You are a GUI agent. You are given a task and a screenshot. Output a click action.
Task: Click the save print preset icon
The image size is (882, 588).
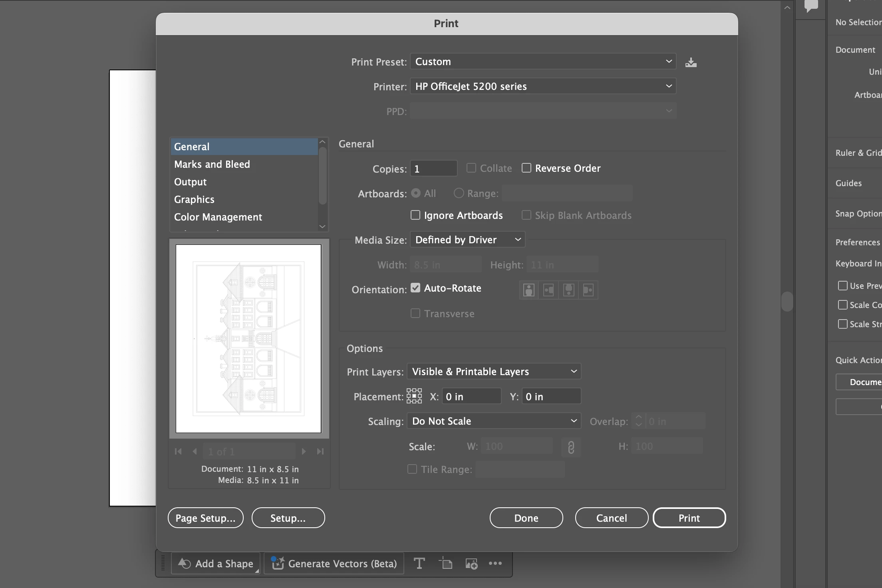click(691, 62)
